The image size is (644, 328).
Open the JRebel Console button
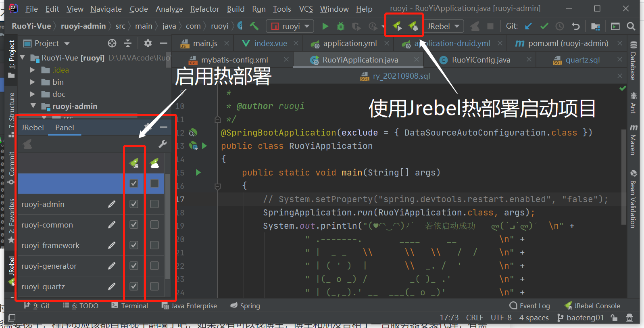[x=592, y=306]
